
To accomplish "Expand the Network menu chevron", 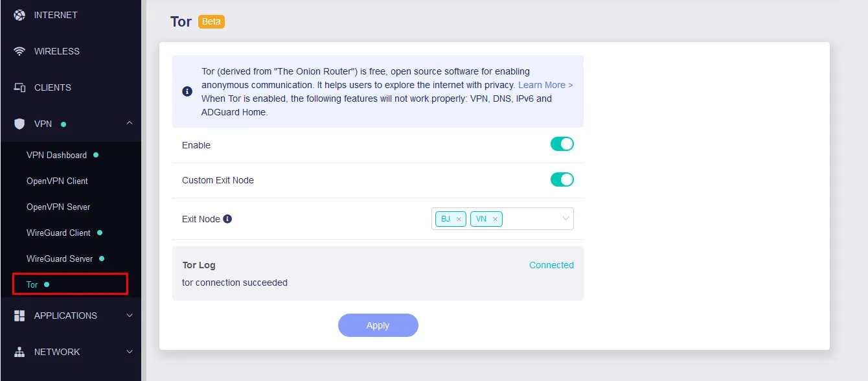I will [130, 352].
